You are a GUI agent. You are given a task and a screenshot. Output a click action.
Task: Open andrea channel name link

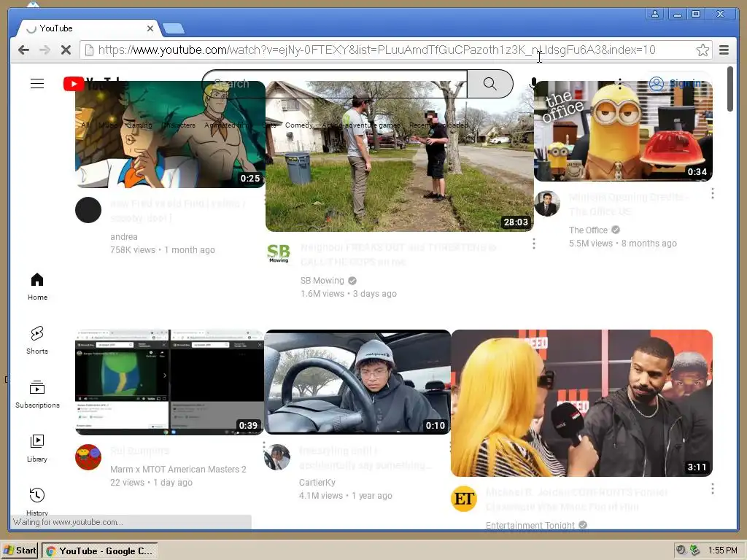click(124, 237)
